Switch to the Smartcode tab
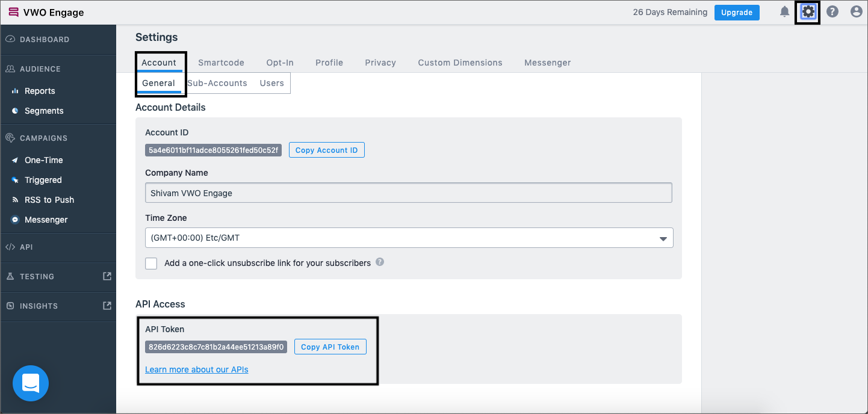868x414 pixels. (x=221, y=63)
